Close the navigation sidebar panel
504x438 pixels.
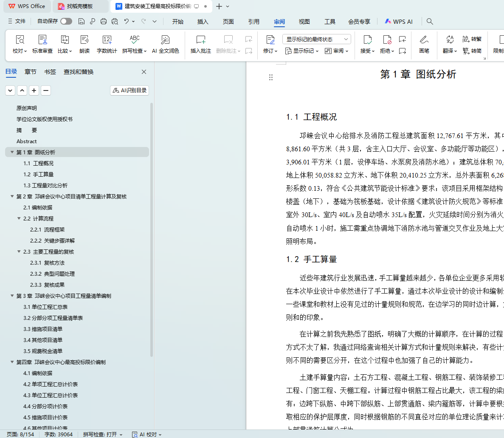coord(144,72)
